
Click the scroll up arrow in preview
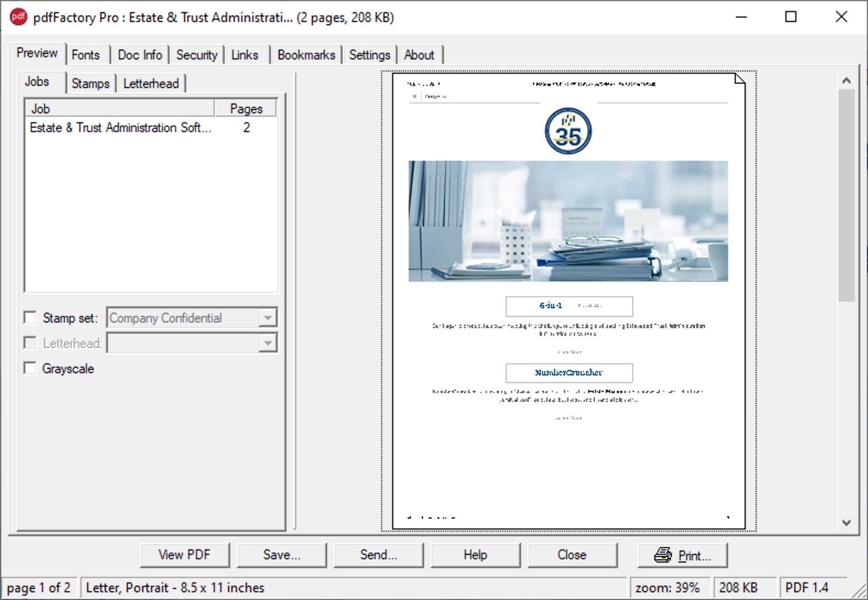[847, 81]
